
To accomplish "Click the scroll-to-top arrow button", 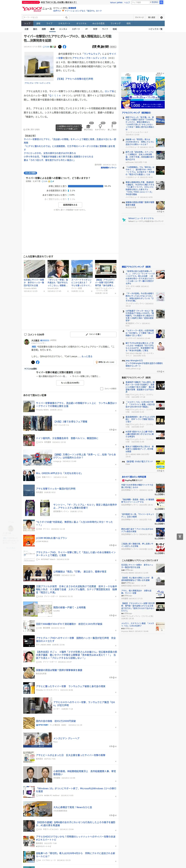I will (x=180, y=536).
